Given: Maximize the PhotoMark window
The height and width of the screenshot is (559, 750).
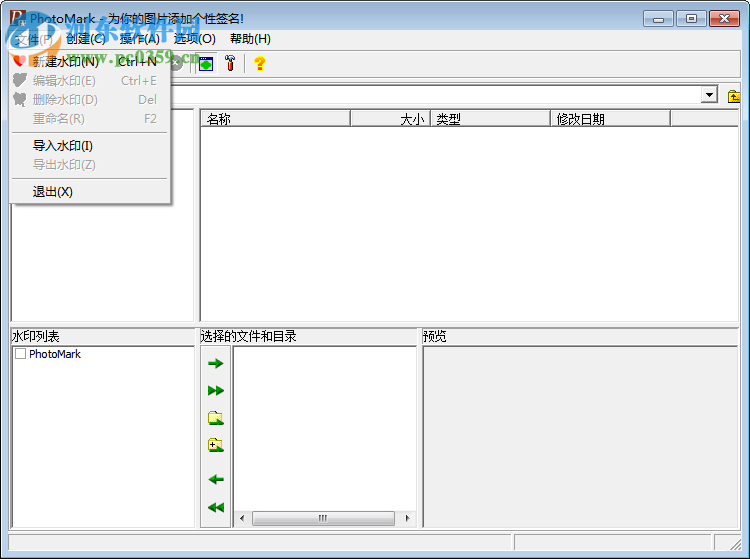Looking at the screenshot, I should click(x=691, y=19).
